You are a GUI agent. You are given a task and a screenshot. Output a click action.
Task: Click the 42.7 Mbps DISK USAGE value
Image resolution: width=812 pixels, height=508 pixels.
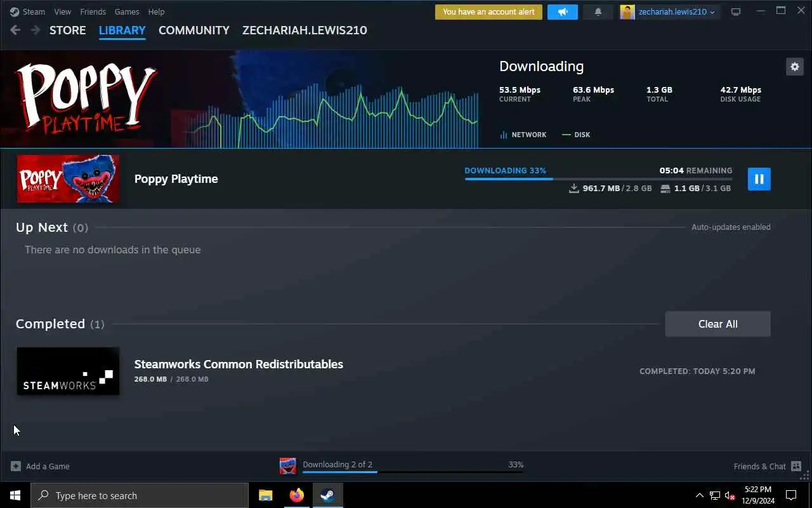[741, 90]
